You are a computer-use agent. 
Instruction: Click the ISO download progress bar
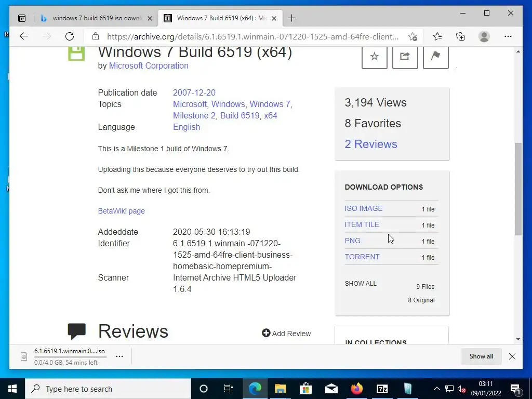[x=70, y=357]
